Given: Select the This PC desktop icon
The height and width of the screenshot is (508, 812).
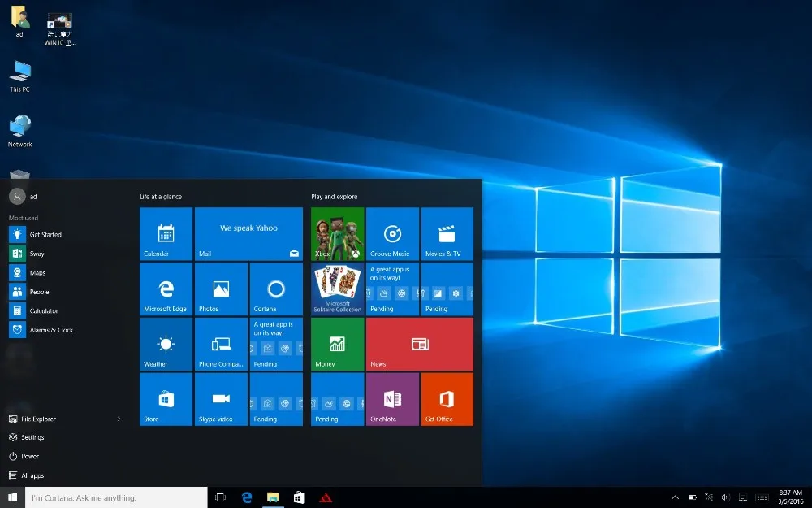Looking at the screenshot, I should pyautogui.click(x=19, y=76).
